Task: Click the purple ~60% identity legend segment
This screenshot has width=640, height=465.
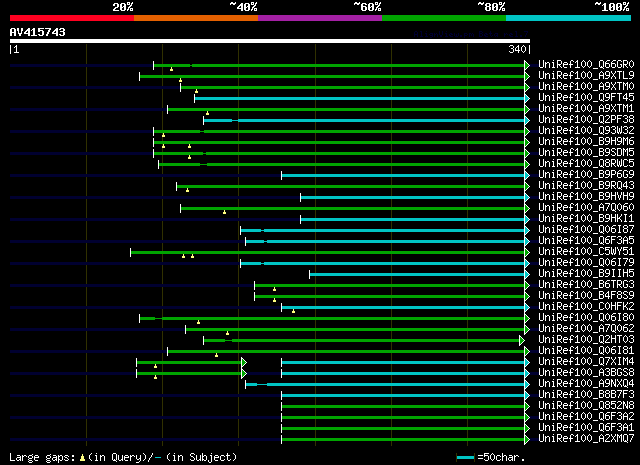Action: point(320,18)
